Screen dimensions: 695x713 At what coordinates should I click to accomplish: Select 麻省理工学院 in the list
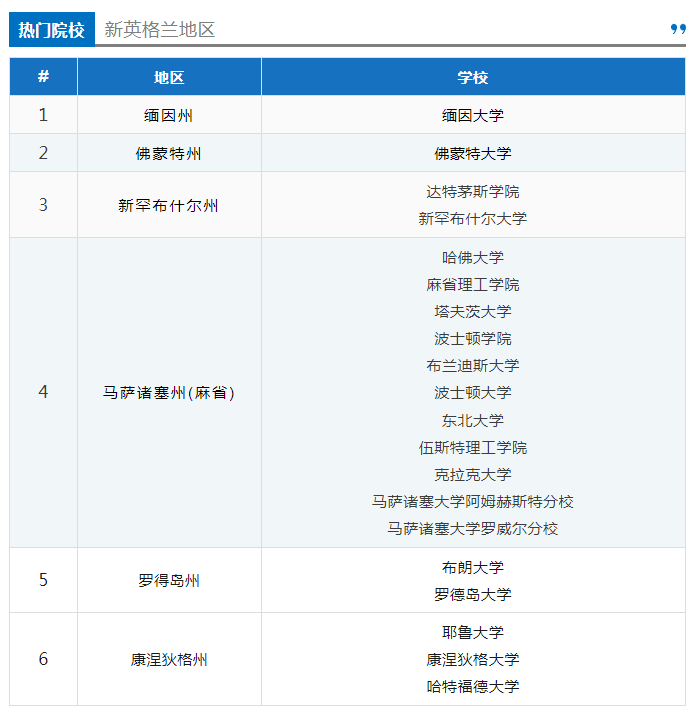473,285
